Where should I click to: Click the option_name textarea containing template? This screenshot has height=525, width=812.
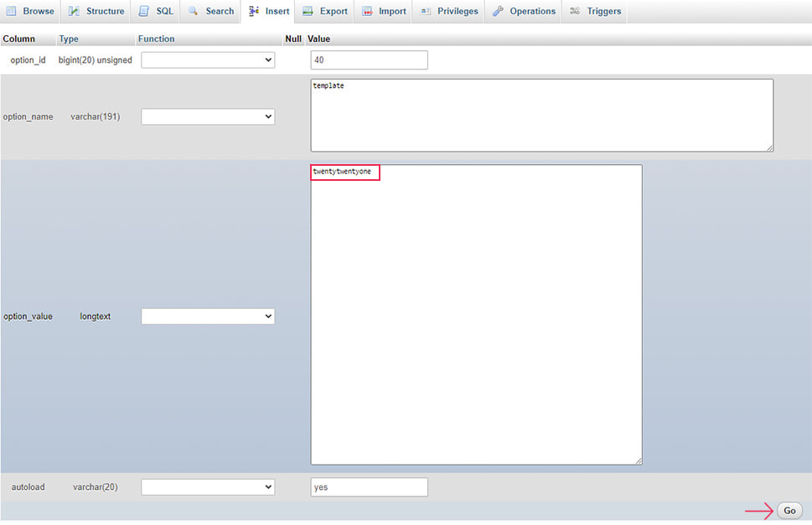point(542,116)
